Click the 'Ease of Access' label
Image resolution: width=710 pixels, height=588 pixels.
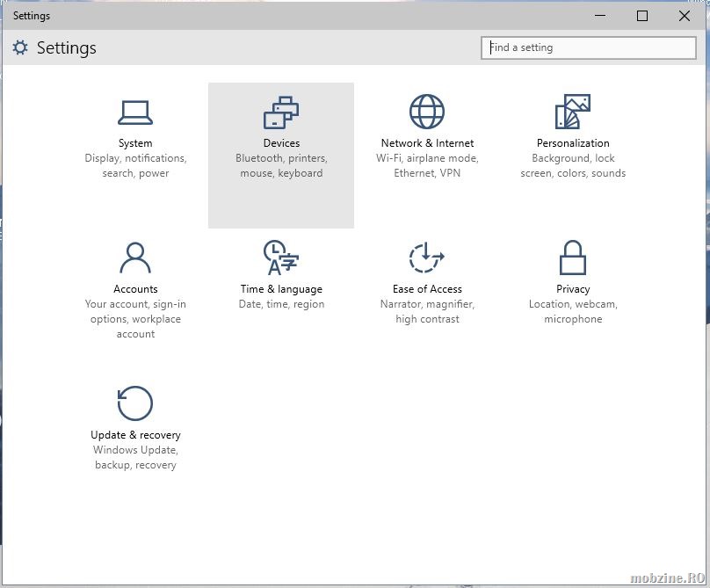[427, 289]
